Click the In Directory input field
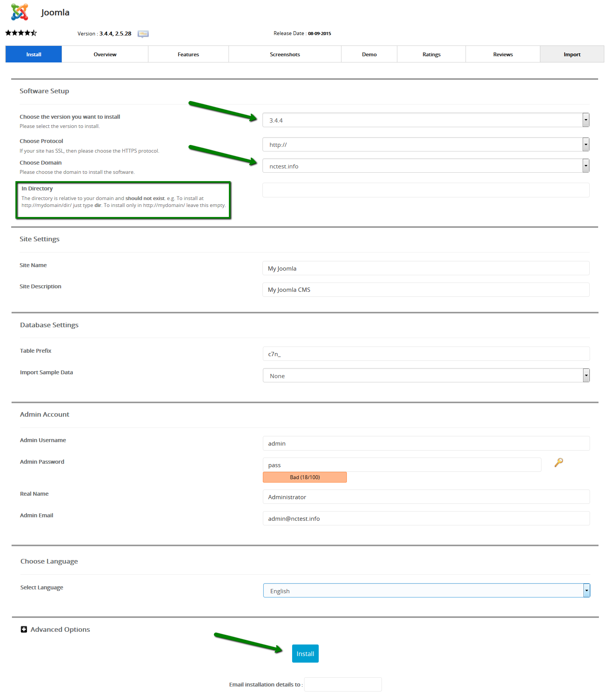The image size is (612, 700). point(426,190)
